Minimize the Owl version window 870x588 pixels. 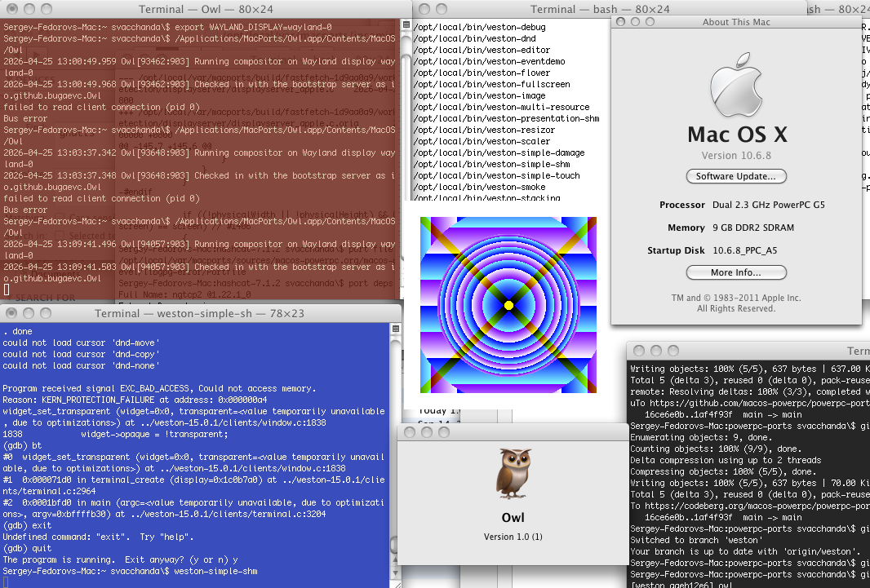point(427,431)
